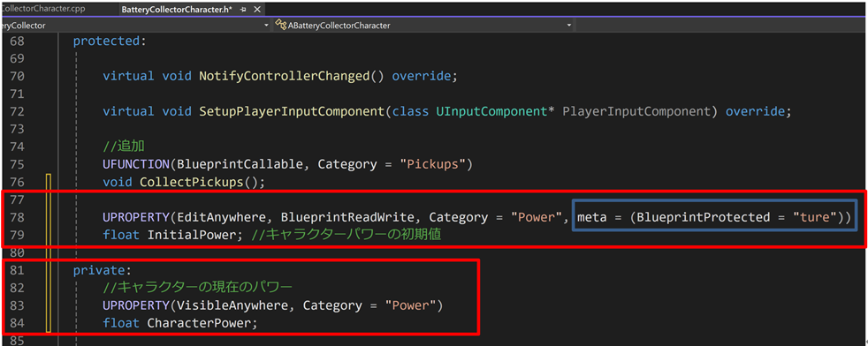Click the "private:" keyword on line 81
The height and width of the screenshot is (346, 868).
click(x=103, y=270)
